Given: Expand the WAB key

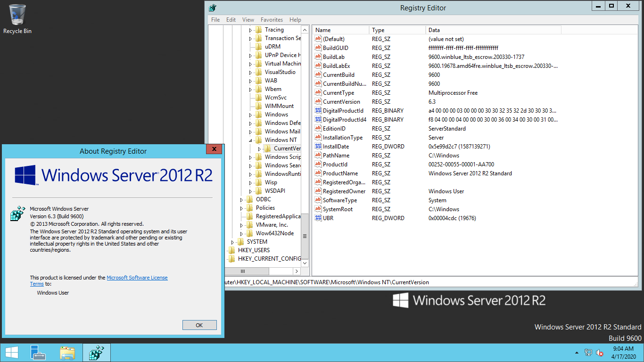Looking at the screenshot, I should (x=250, y=81).
